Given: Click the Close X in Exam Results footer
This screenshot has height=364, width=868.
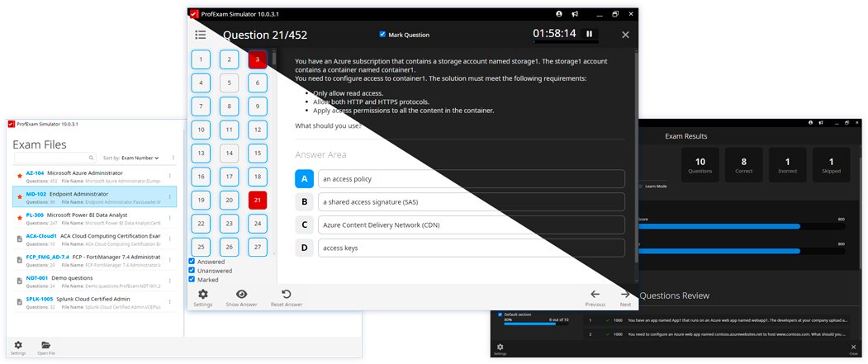Looking at the screenshot, I should (x=854, y=348).
